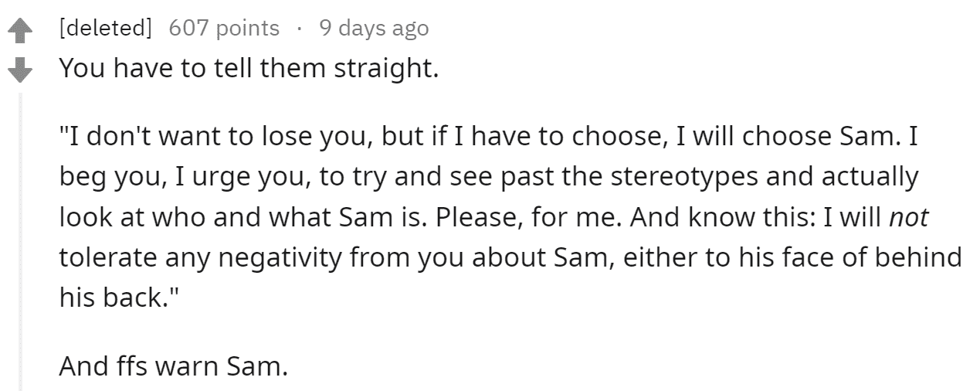The image size is (980, 391).
Task: Click the 607 points score
Action: pos(224,29)
